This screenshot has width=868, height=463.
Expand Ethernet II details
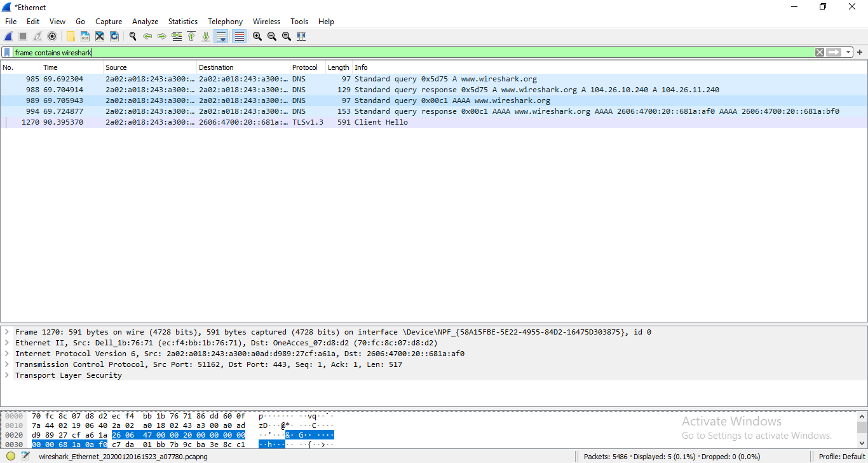click(x=7, y=343)
